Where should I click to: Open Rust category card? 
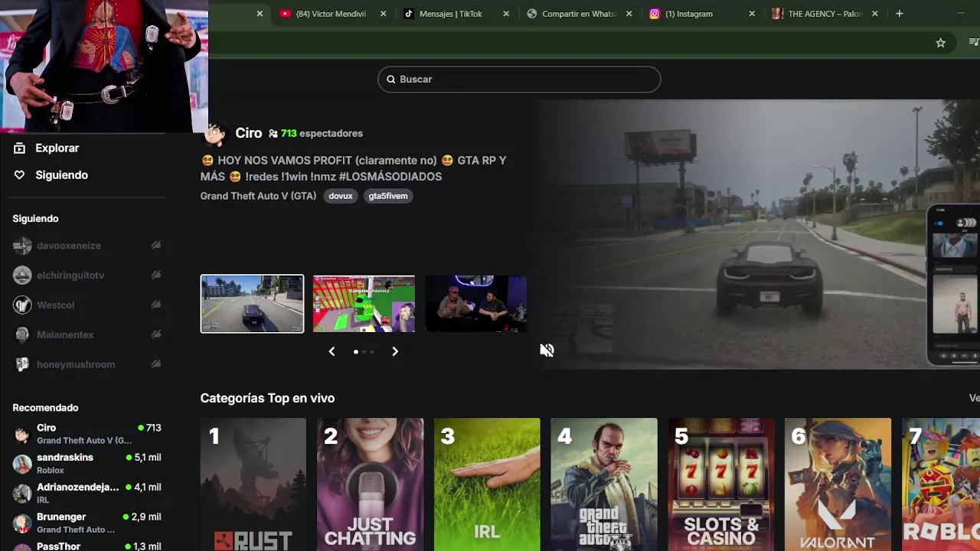point(253,484)
